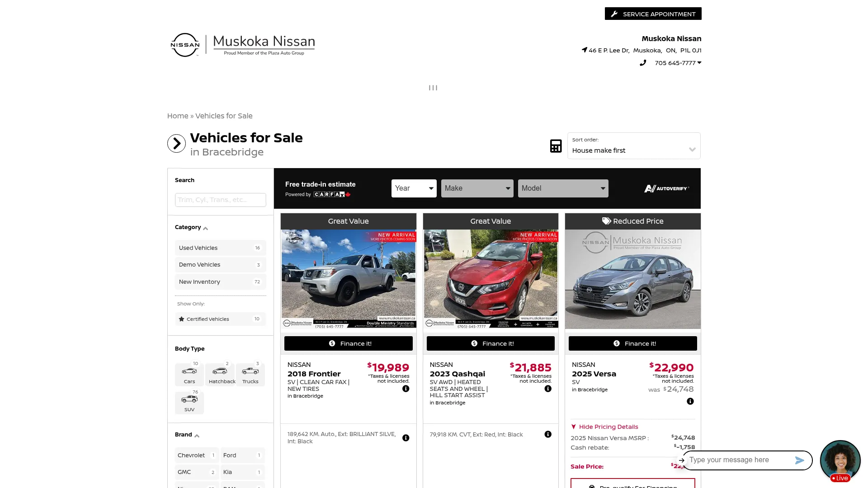The width and height of the screenshot is (868, 488).
Task: Click the circled arrow beside Vehicles for Sale
Action: [176, 144]
